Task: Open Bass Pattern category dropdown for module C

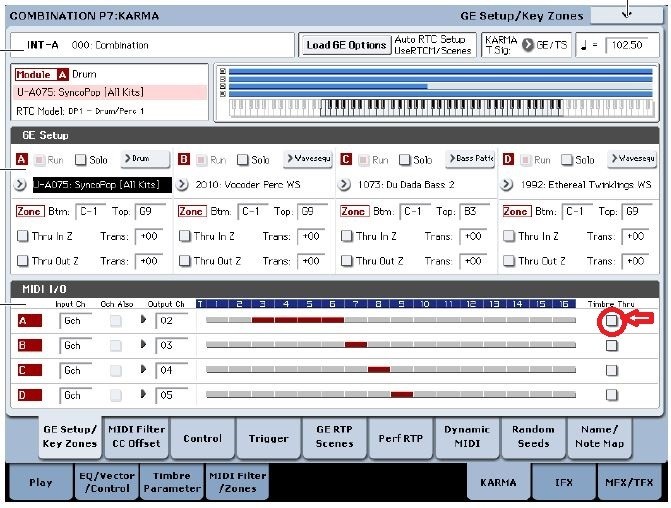Action: [x=470, y=159]
